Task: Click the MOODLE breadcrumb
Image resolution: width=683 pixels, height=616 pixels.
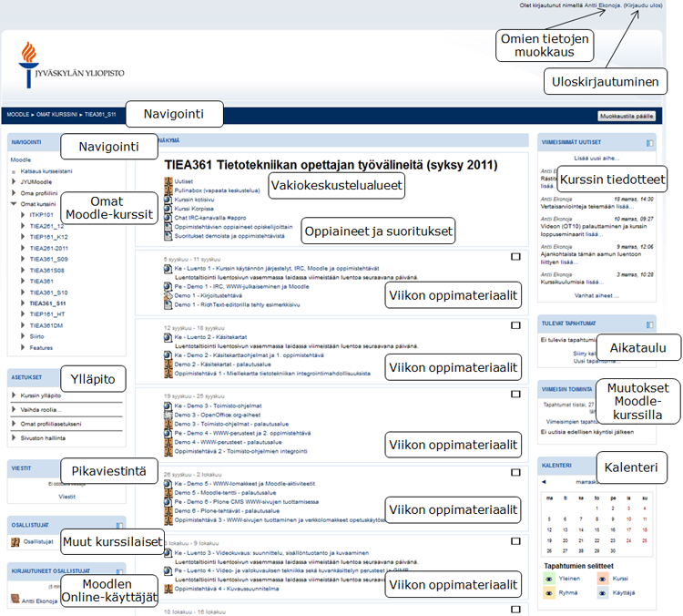Action: click(18, 115)
